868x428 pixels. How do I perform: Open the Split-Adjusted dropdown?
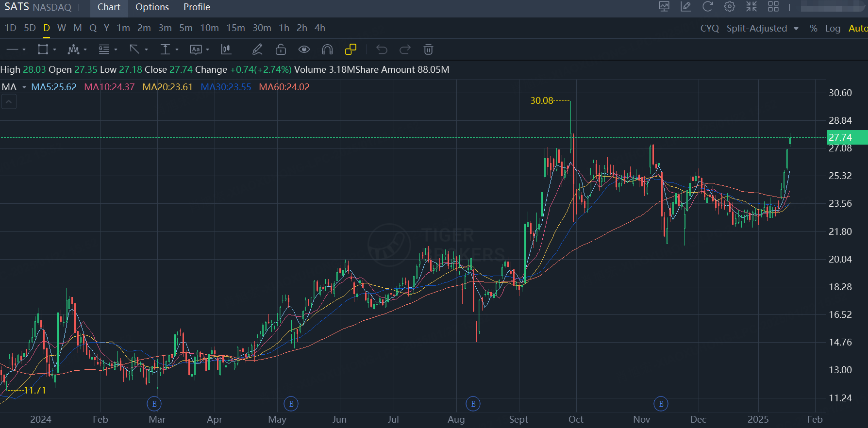pos(762,28)
